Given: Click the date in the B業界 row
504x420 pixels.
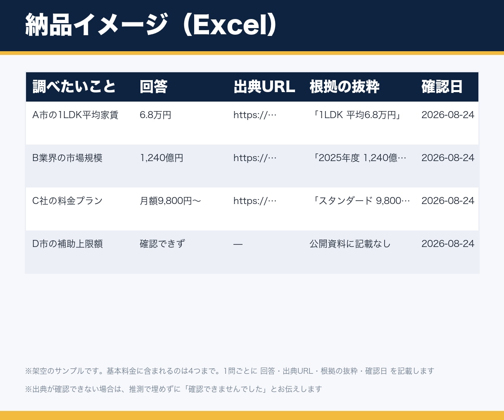Looking at the screenshot, I should pyautogui.click(x=448, y=158).
